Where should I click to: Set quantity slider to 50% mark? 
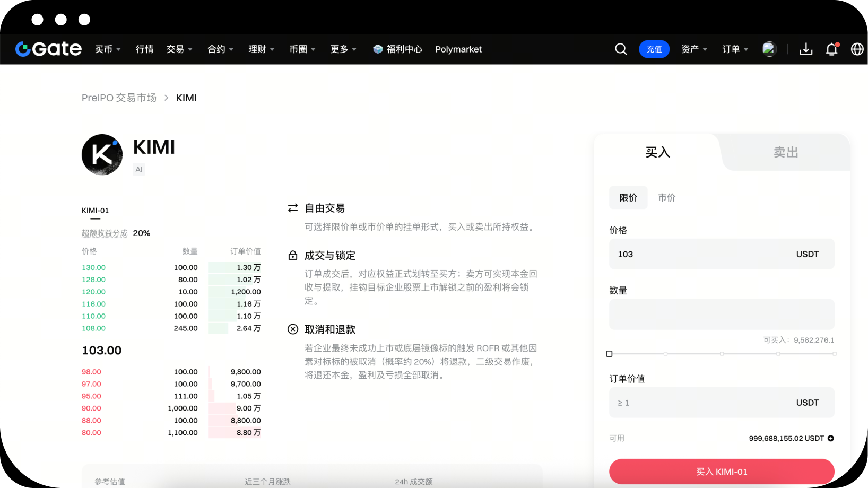point(722,354)
